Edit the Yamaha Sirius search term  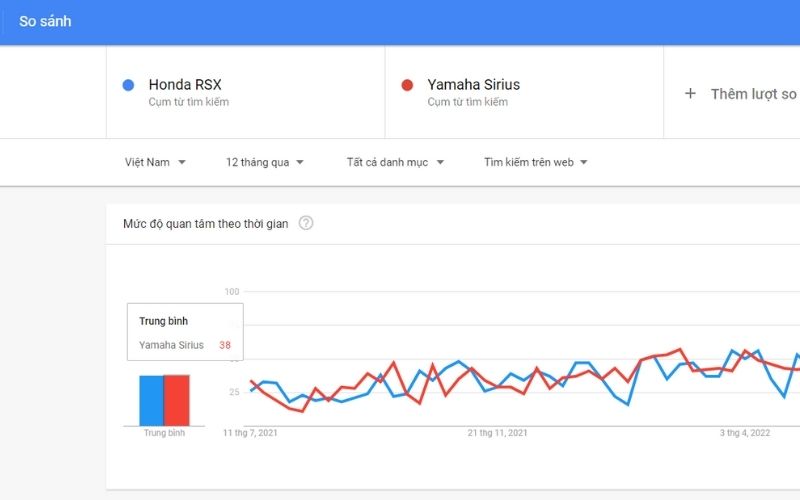coord(473,85)
